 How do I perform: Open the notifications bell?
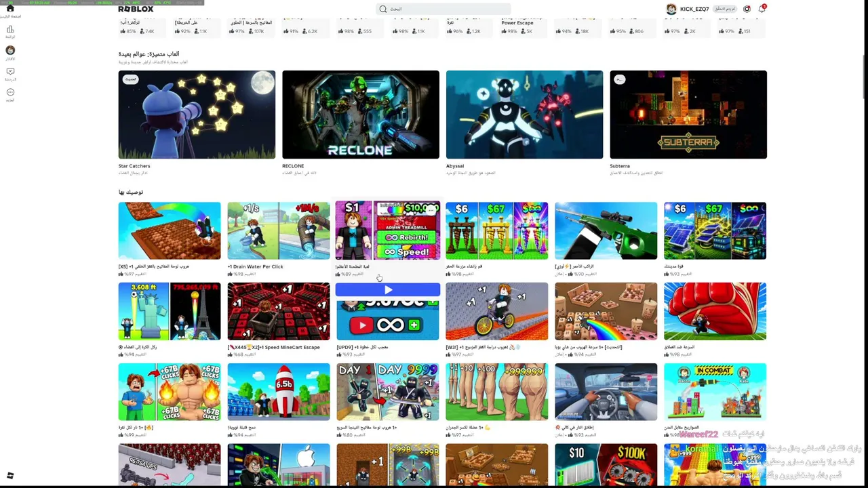[762, 9]
